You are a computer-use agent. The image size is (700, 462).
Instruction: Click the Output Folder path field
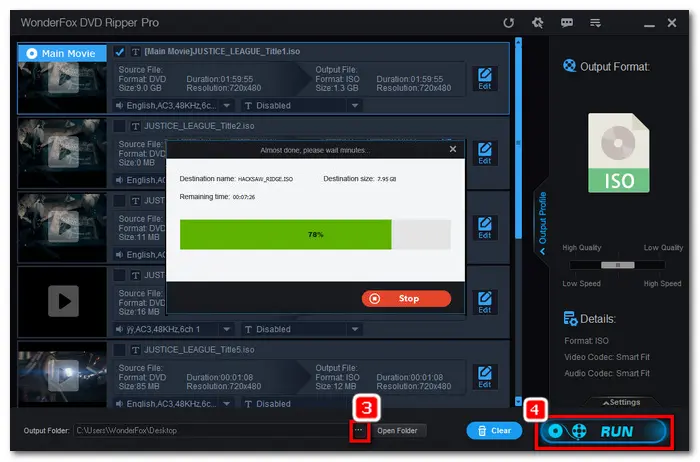pos(211,431)
